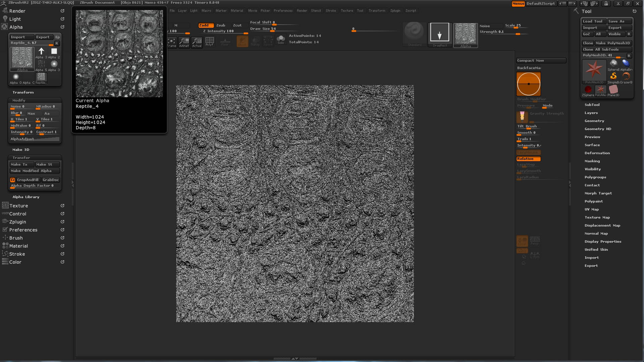Select the SimpleBrush tool icon

[x=613, y=78]
